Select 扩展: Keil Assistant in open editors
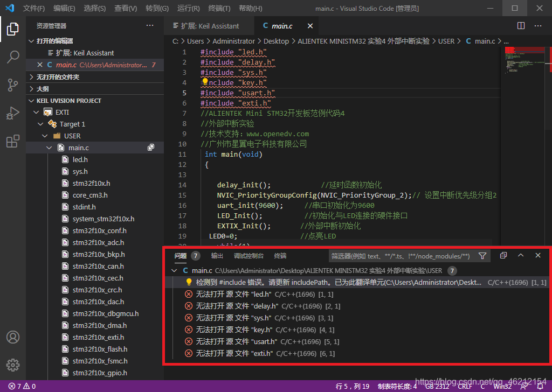This screenshot has height=392, width=552. pyautogui.click(x=85, y=53)
